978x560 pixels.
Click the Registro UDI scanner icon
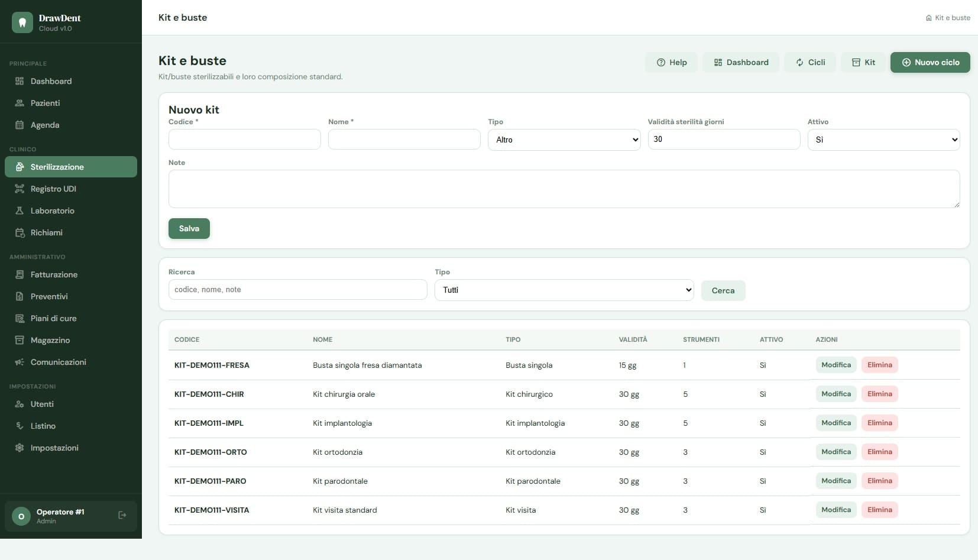pyautogui.click(x=20, y=189)
